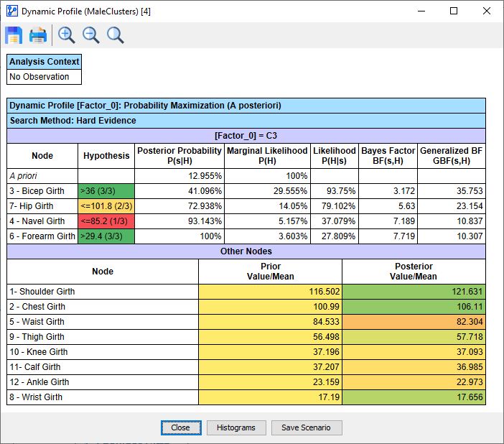Click the application icon in title bar
This screenshot has height=444, width=504.
click(11, 11)
